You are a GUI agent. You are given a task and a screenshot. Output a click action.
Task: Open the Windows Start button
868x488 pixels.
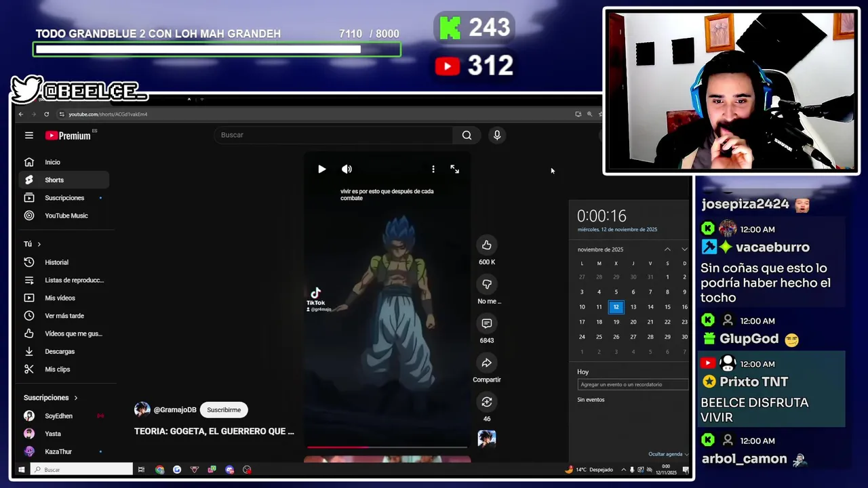tap(22, 470)
